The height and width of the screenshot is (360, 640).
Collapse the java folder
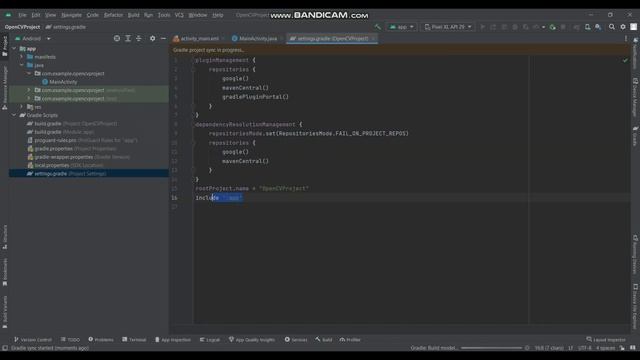(22, 65)
